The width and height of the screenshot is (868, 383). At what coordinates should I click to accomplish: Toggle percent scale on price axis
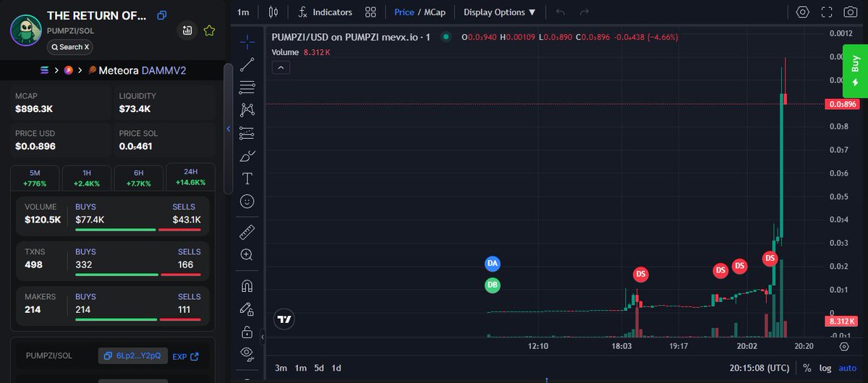[x=807, y=368]
